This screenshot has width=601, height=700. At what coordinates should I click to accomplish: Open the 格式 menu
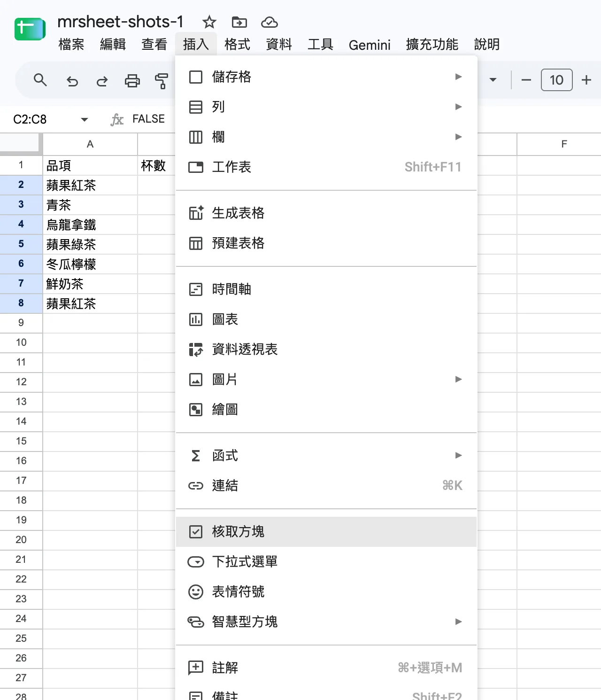(x=237, y=45)
